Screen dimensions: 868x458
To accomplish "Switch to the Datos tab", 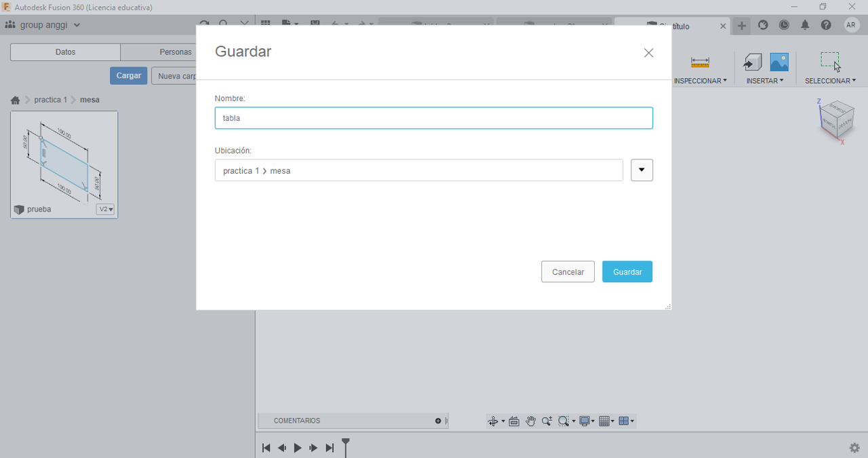I will (65, 52).
